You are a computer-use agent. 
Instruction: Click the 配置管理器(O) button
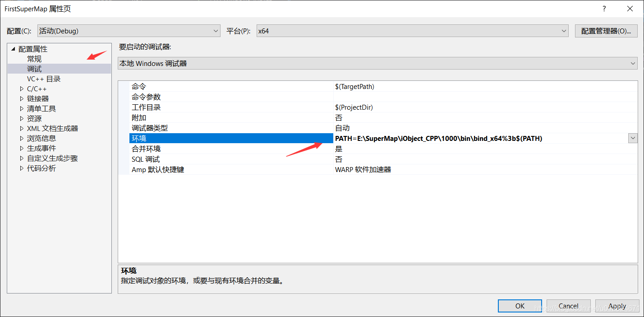click(x=606, y=31)
